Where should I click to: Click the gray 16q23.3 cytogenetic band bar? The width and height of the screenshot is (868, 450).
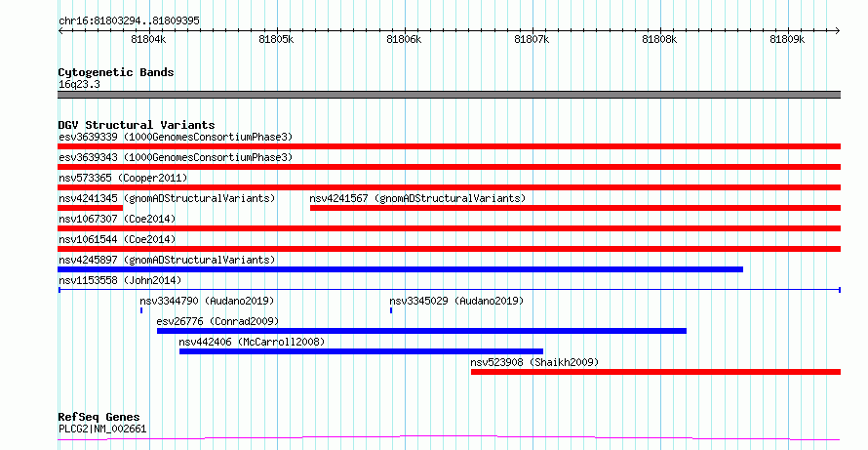[449, 95]
